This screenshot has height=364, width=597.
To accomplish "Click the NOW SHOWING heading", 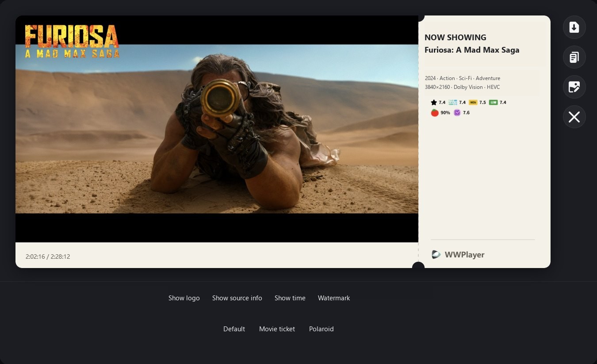I will (x=455, y=38).
